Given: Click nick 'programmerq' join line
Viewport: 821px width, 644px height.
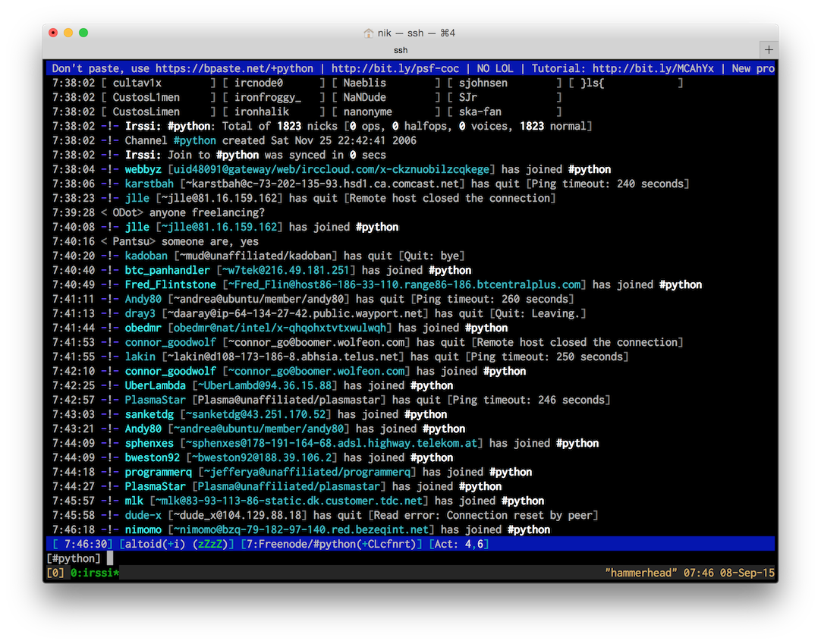Looking at the screenshot, I should [x=158, y=472].
